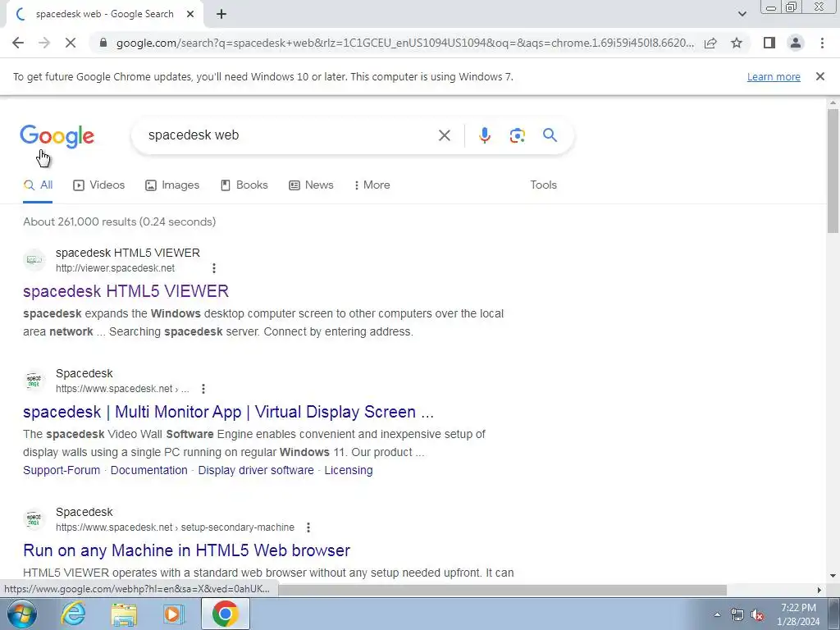Screen dimensions: 840x630
Task: Close the spacedesk web search tab
Action: [x=190, y=15]
